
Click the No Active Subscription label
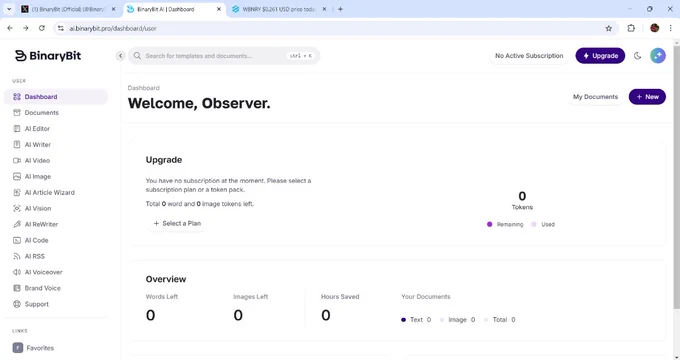(x=529, y=56)
